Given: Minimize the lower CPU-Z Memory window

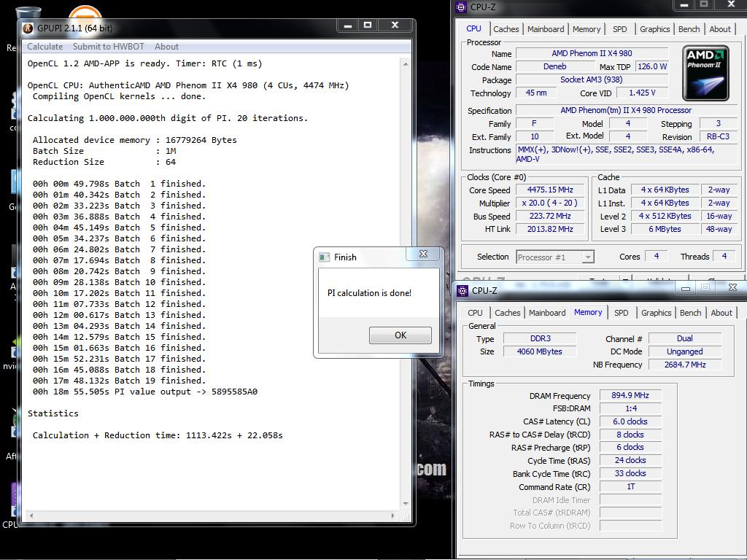Looking at the screenshot, I should tap(686, 287).
